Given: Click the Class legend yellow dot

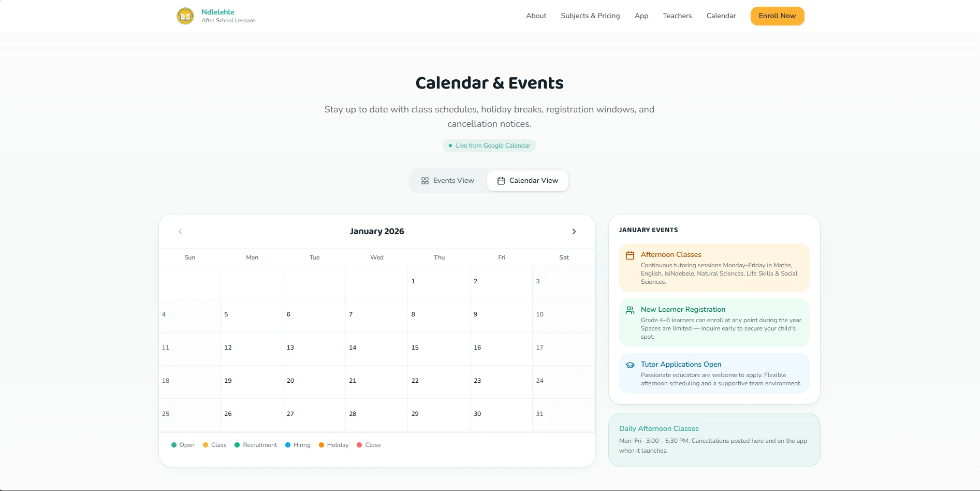Looking at the screenshot, I should (x=206, y=445).
